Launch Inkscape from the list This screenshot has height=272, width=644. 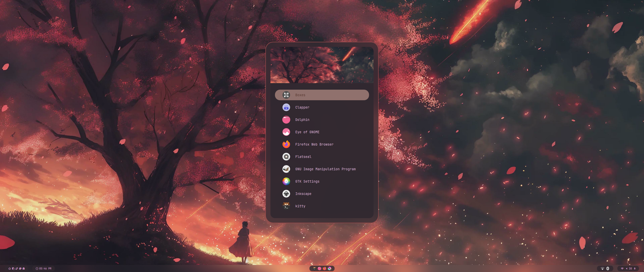coord(303,194)
